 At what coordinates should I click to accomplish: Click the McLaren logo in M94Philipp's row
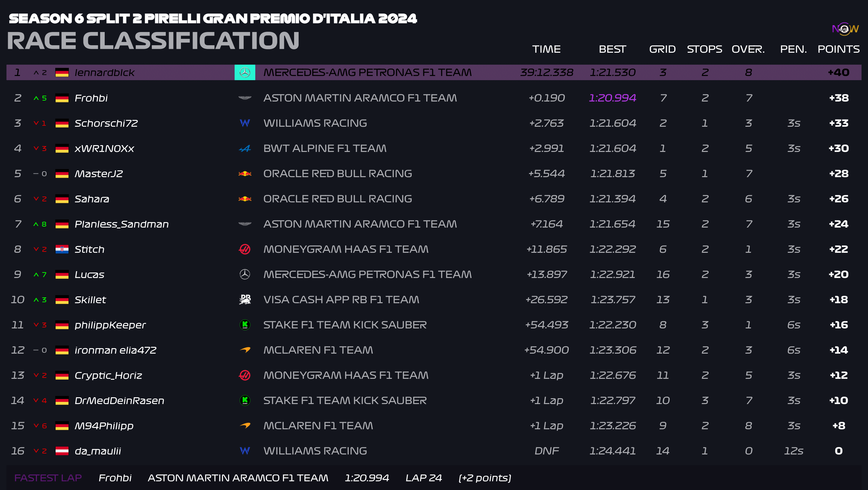coord(245,426)
